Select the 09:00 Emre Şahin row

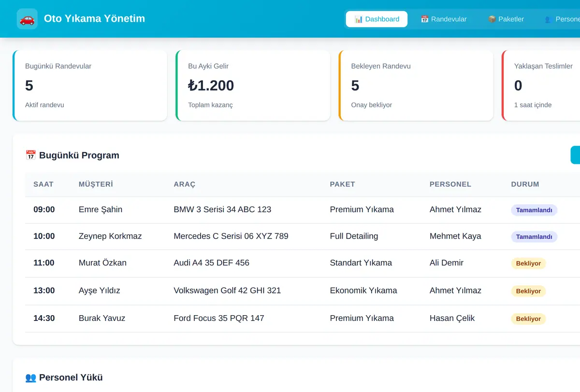[x=303, y=210]
